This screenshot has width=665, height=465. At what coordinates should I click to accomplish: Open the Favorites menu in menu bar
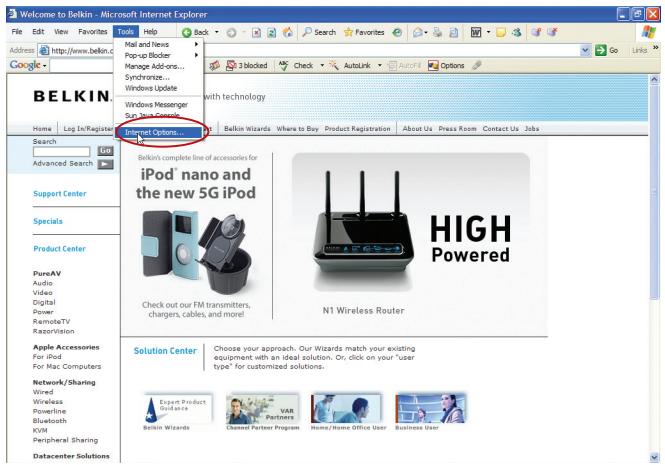click(93, 32)
